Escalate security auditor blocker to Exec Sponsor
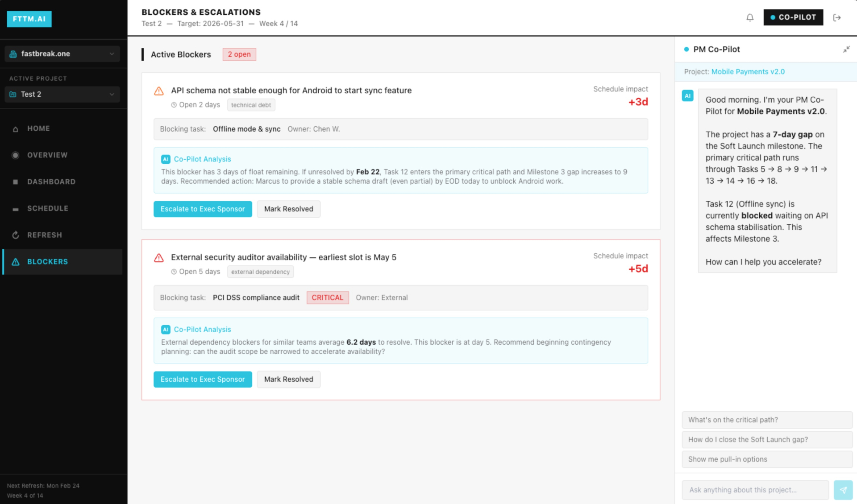Image resolution: width=857 pixels, height=504 pixels. [x=203, y=380]
